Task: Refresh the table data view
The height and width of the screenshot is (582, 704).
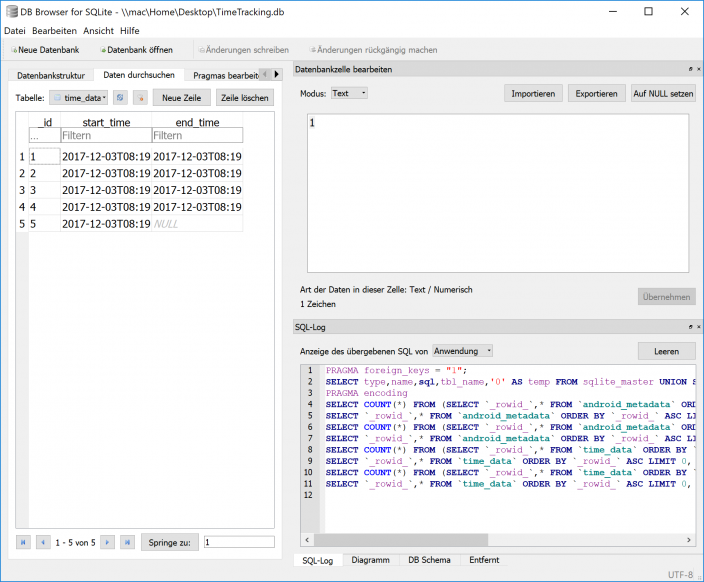Action: [120, 98]
